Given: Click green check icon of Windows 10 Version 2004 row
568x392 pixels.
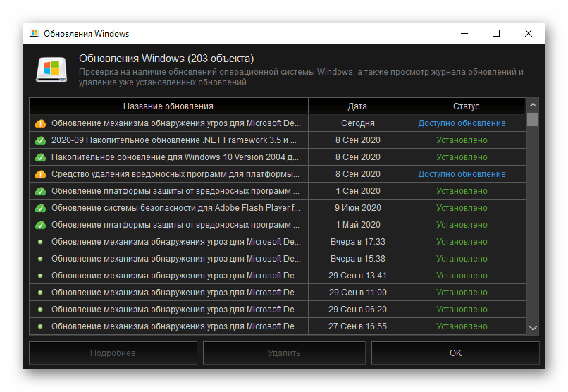Looking at the screenshot, I should coord(40,157).
